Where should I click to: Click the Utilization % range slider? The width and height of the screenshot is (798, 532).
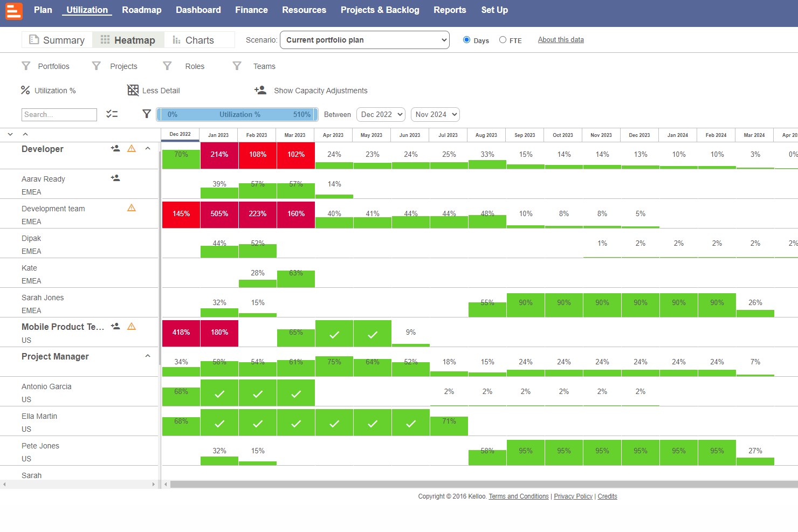(x=237, y=114)
